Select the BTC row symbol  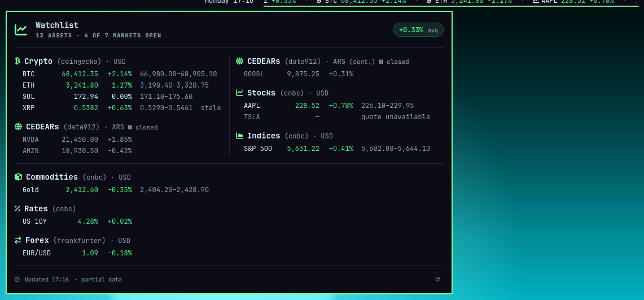coord(29,75)
